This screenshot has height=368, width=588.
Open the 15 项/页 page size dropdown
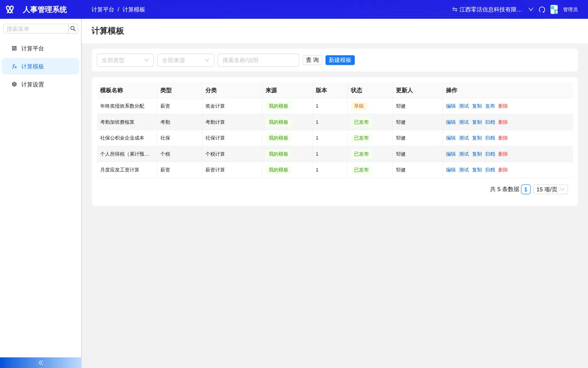pos(550,189)
